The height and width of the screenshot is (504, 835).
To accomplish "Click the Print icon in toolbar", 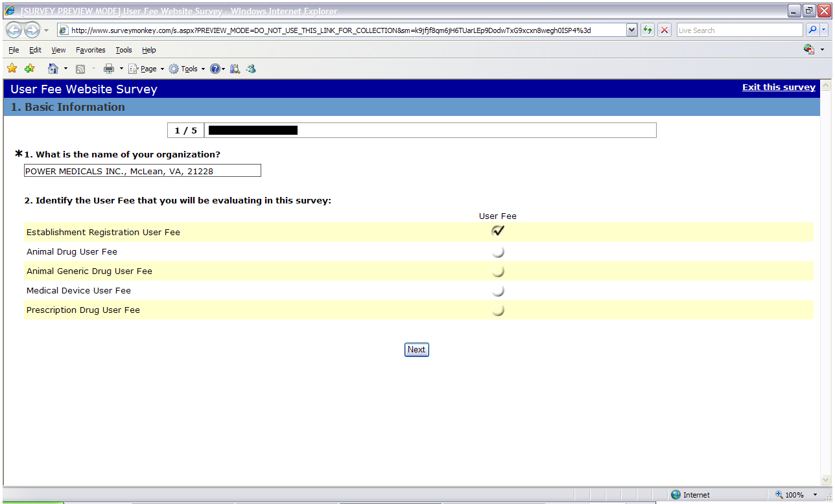I will (109, 69).
